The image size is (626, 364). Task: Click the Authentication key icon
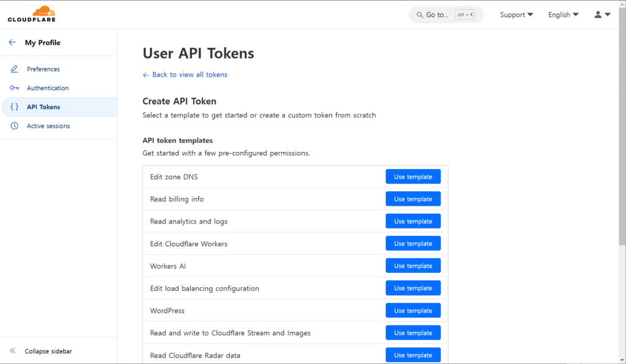pyautogui.click(x=15, y=88)
